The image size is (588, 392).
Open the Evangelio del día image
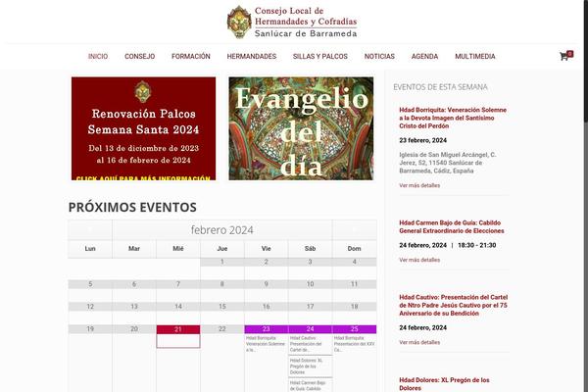click(x=301, y=128)
